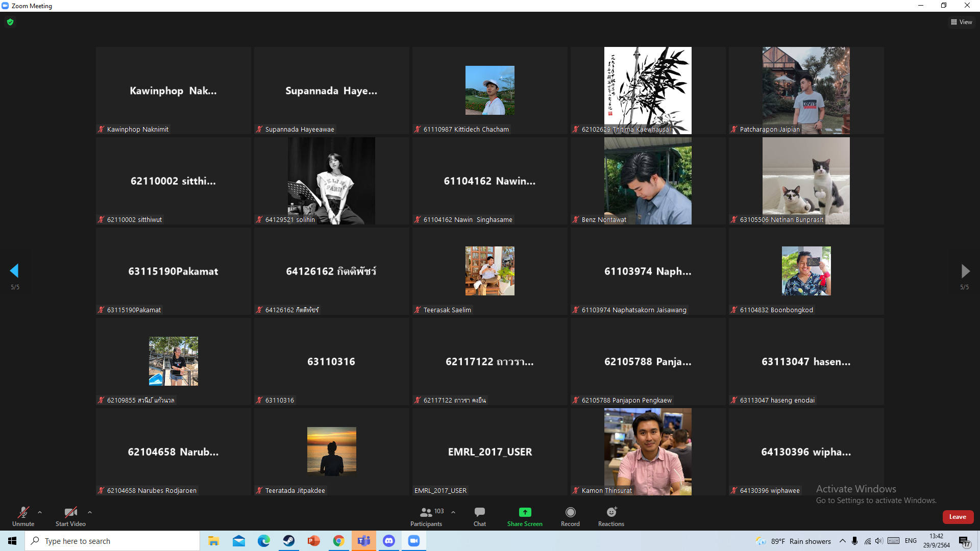Image resolution: width=980 pixels, height=551 pixels.
Task: Open the Chat panel
Action: tap(479, 516)
